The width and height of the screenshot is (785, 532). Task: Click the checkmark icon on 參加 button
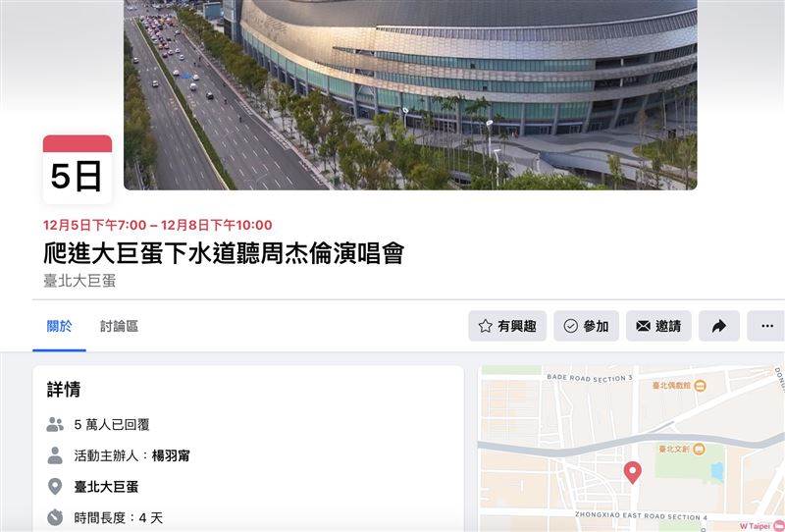[570, 326]
